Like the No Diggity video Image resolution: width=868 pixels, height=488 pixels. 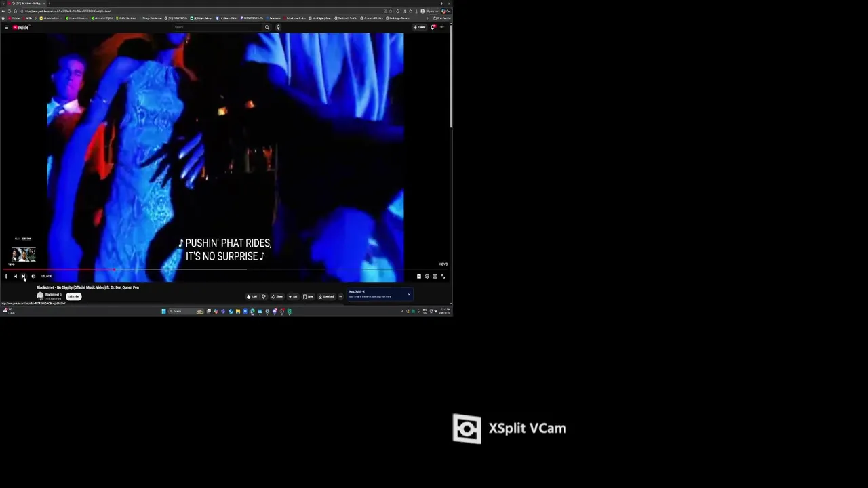[252, 296]
